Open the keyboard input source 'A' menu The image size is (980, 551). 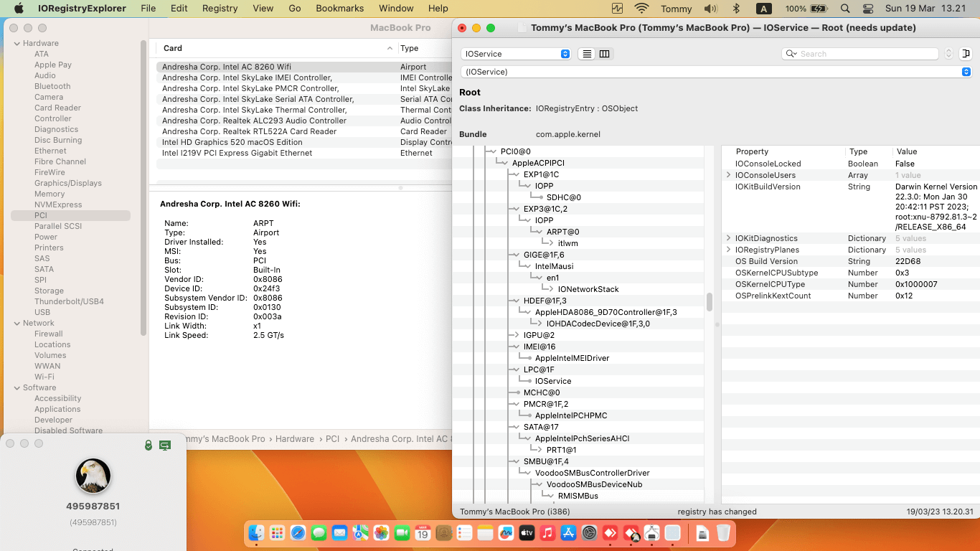point(763,9)
